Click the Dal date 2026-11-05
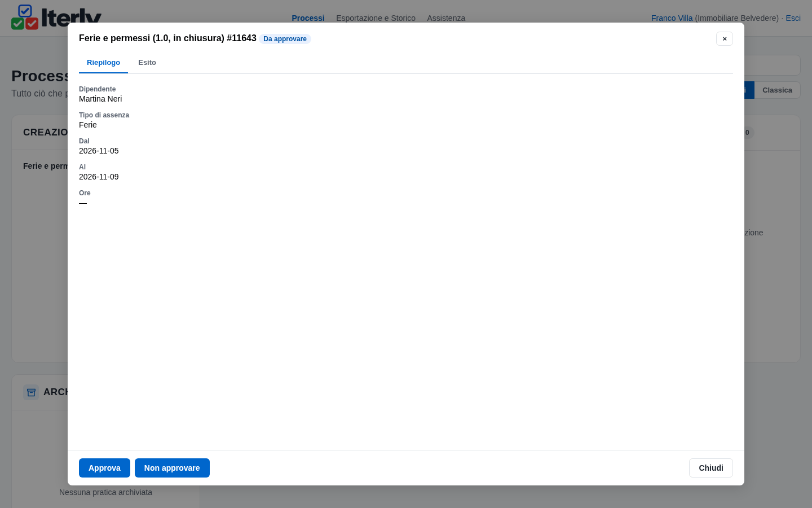Screen dimensions: 812x508 [x=99, y=151]
